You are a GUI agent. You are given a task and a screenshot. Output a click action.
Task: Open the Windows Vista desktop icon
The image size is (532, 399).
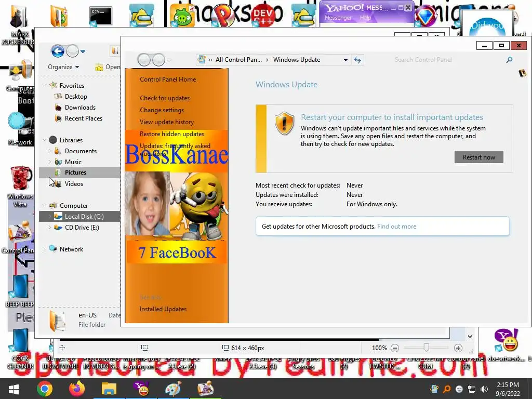click(20, 186)
